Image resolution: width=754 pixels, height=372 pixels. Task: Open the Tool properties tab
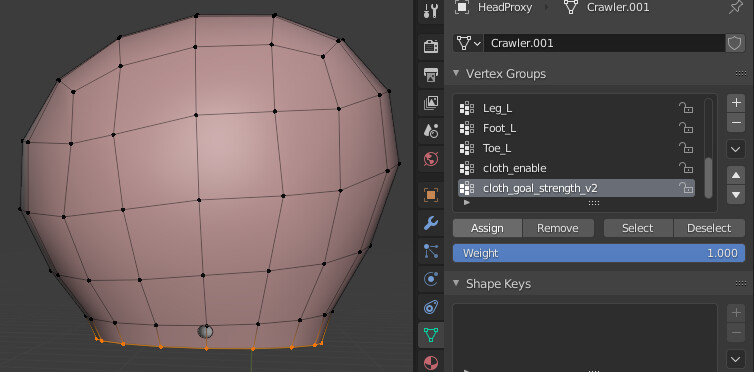click(x=430, y=10)
